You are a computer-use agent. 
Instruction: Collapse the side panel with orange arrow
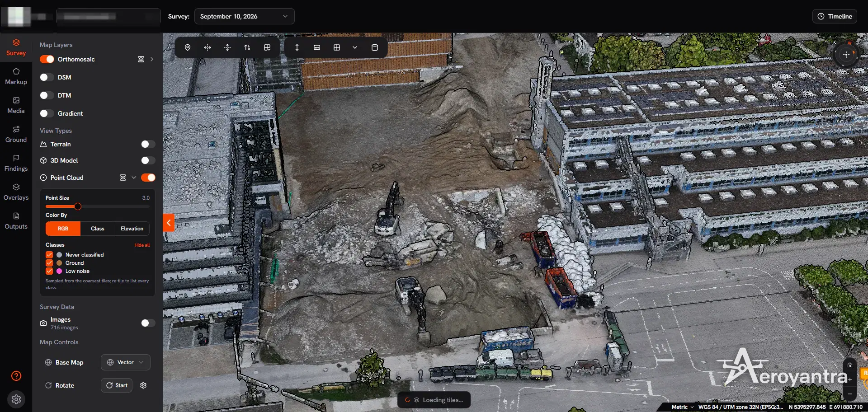(x=169, y=223)
